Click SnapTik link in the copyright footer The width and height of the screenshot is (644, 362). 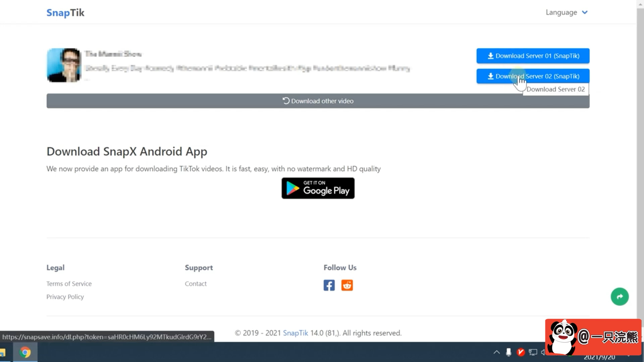click(295, 333)
